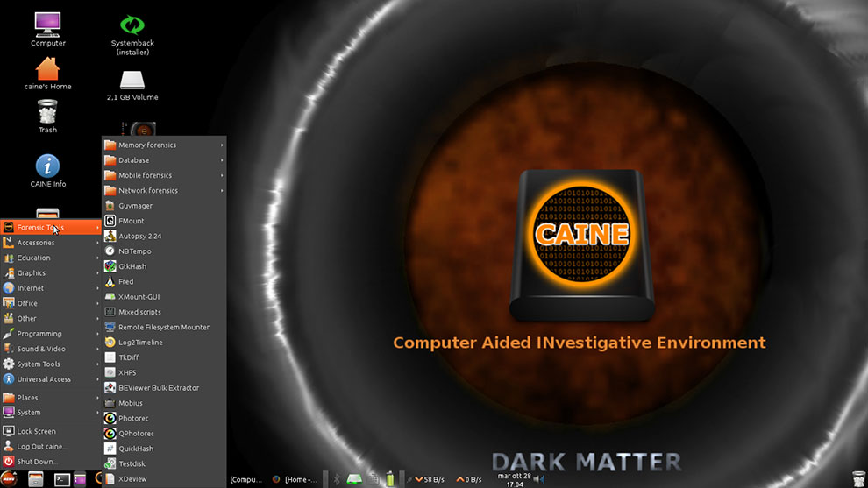Open the Universal Access category
Screen dimensions: 868x488
(x=51, y=379)
